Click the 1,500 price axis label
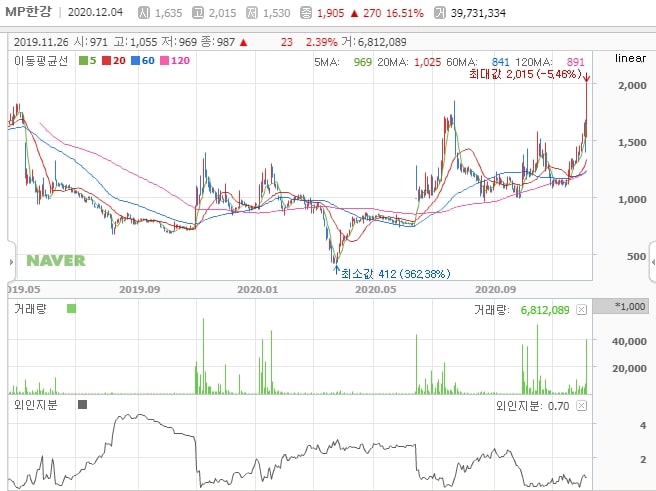The width and height of the screenshot is (656, 491). [x=632, y=142]
